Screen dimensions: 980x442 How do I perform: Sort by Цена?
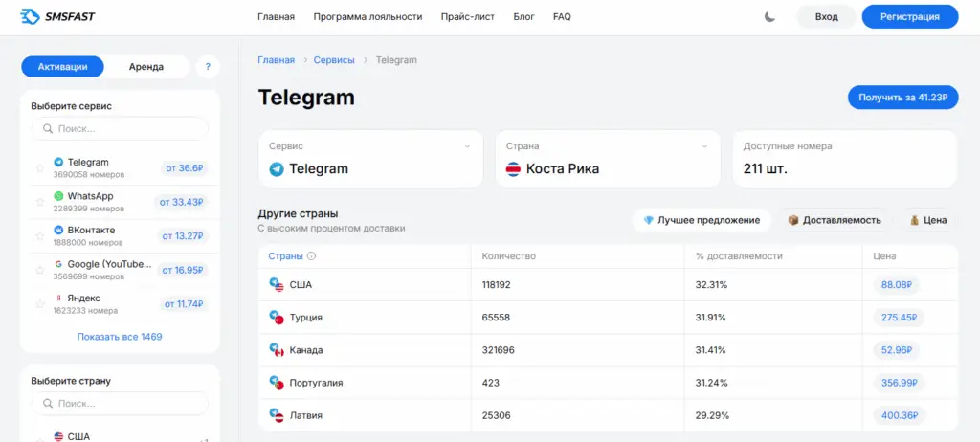(928, 220)
